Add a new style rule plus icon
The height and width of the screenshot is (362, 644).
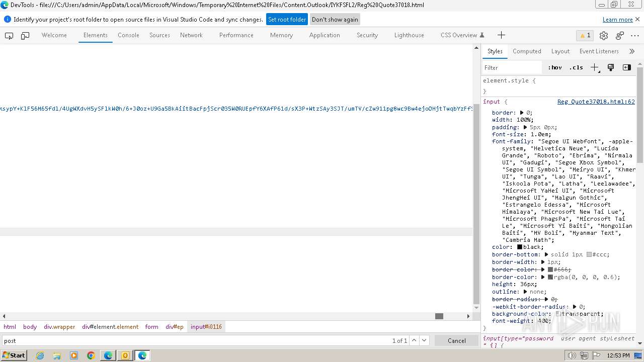point(595,67)
